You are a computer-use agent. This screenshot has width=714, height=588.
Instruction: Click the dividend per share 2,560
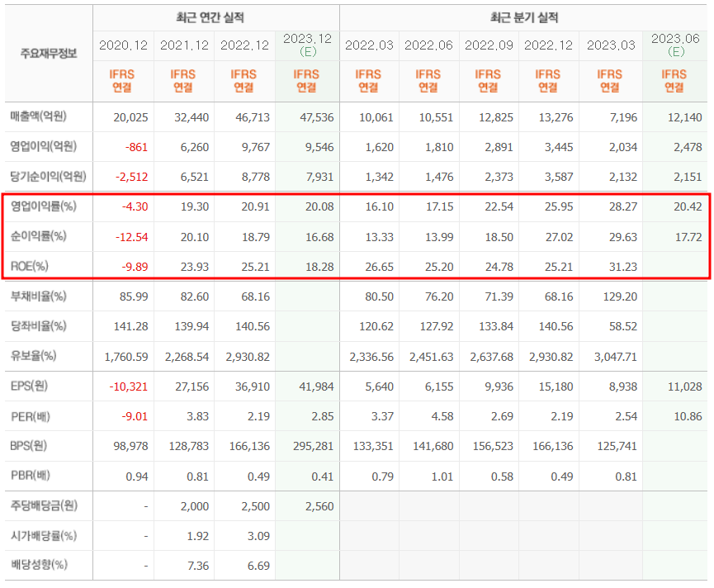tap(320, 506)
